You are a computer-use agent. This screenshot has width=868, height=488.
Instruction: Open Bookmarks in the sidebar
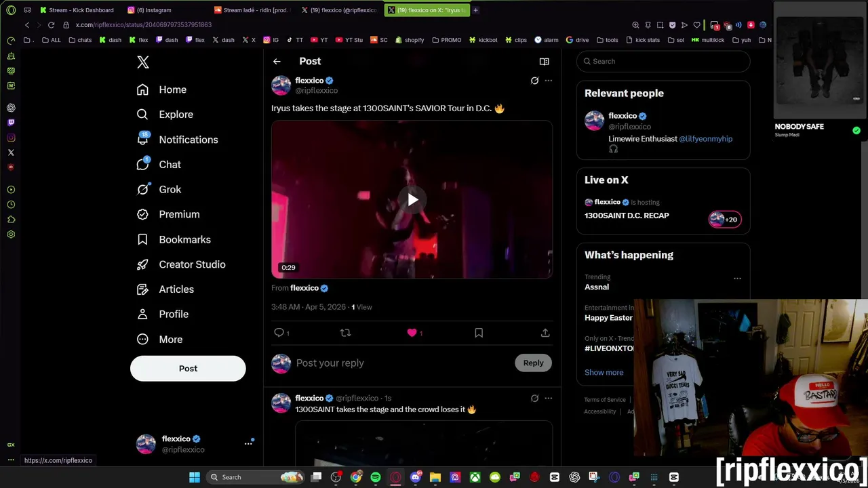174,239
